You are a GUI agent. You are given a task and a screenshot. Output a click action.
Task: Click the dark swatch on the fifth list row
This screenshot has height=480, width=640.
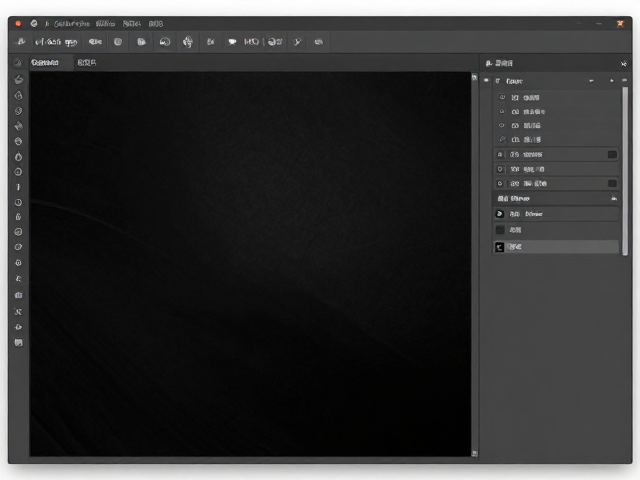pos(612,154)
